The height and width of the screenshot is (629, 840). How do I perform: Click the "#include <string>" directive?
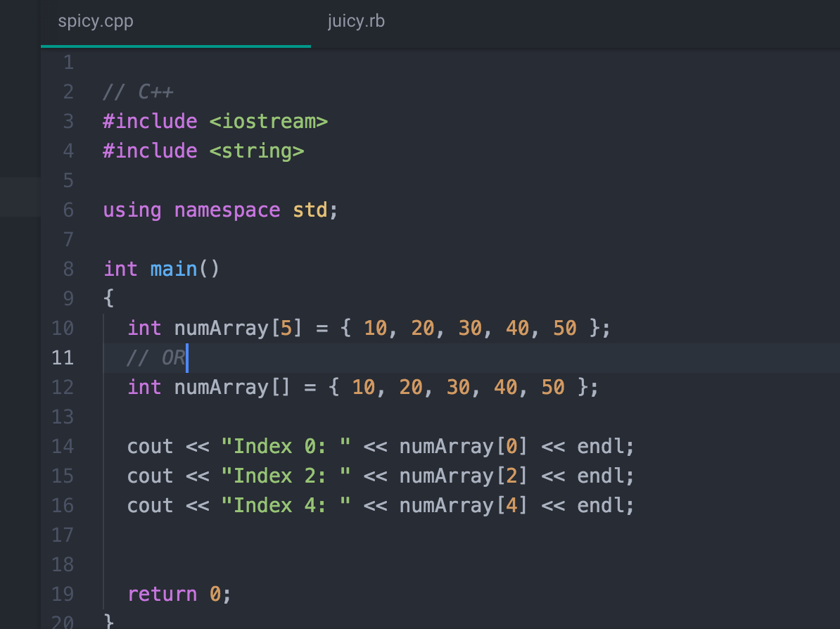coord(204,151)
